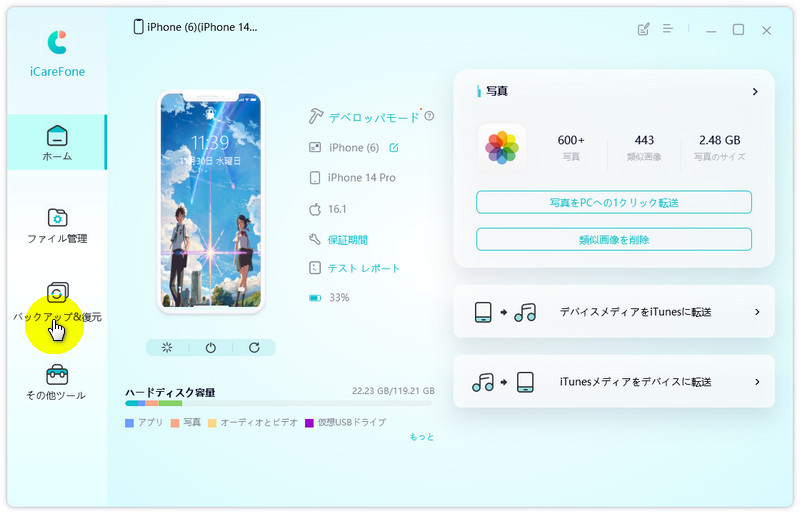Click the feedback edit icon in title bar
Viewport: 800px width, 514px height.
pyautogui.click(x=643, y=29)
